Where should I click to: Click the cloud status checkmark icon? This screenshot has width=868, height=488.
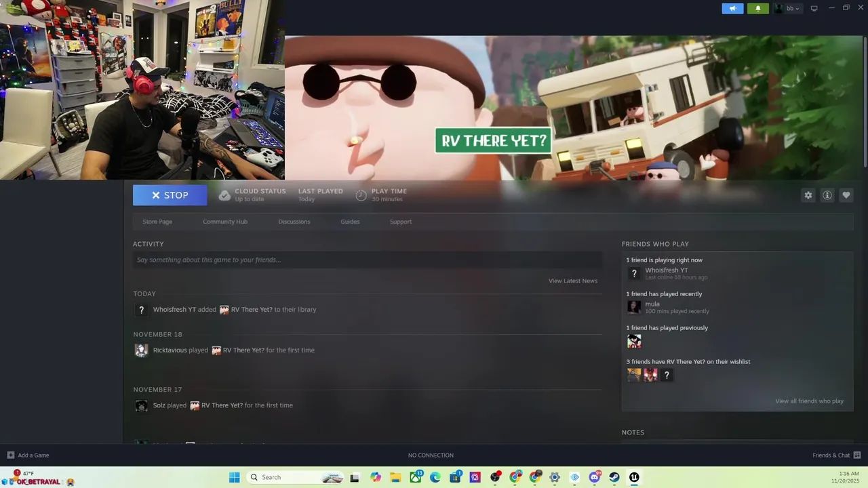click(x=224, y=196)
